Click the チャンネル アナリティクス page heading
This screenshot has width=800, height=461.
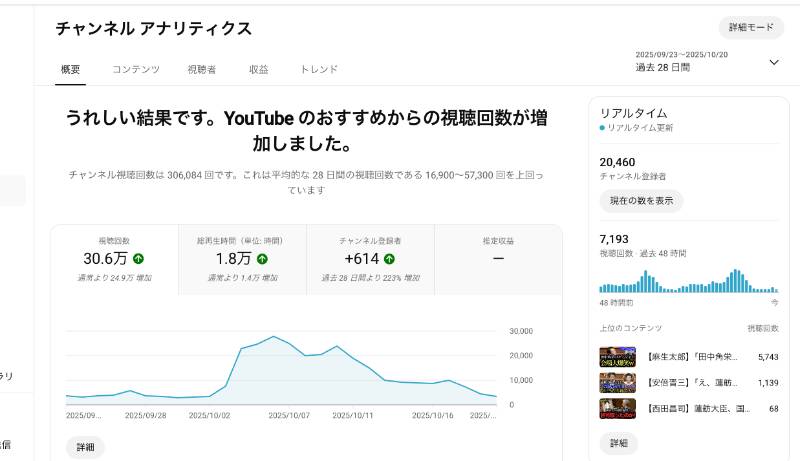click(154, 29)
